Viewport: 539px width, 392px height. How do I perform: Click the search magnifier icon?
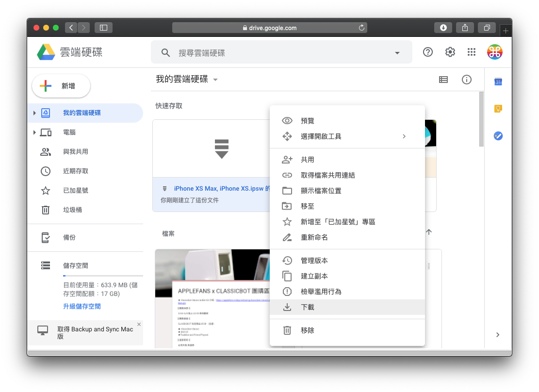click(166, 52)
